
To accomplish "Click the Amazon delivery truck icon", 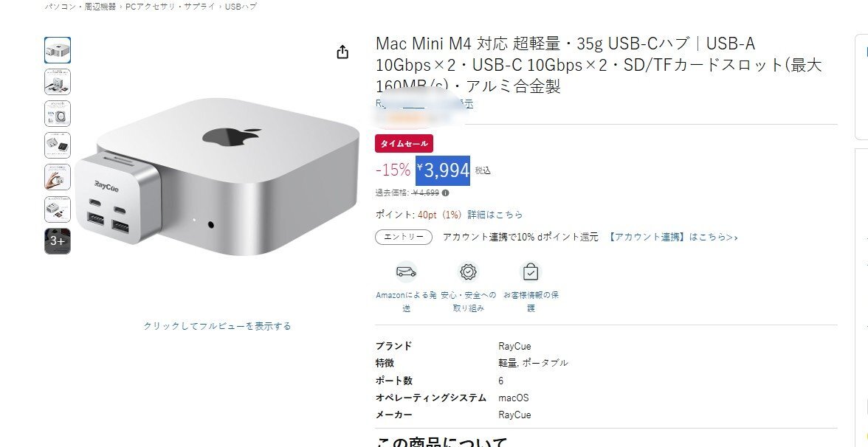I will [x=406, y=271].
